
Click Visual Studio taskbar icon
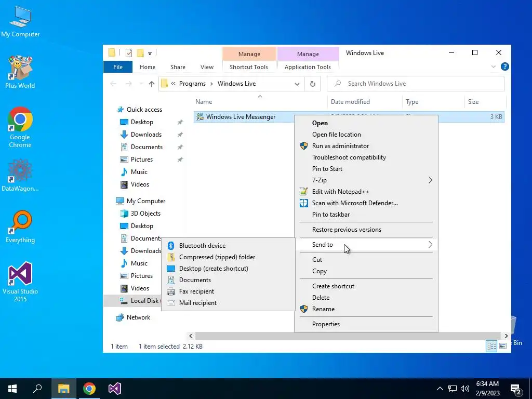(115, 389)
